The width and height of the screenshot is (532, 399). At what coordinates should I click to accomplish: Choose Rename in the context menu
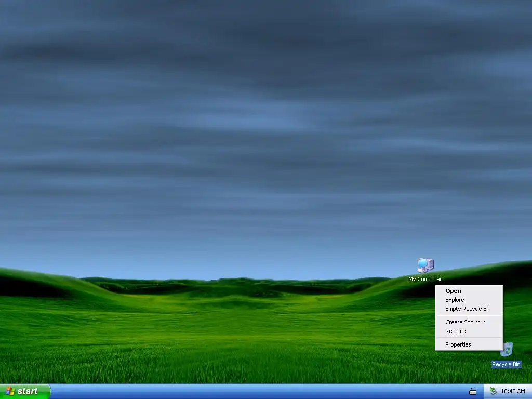[469, 331]
